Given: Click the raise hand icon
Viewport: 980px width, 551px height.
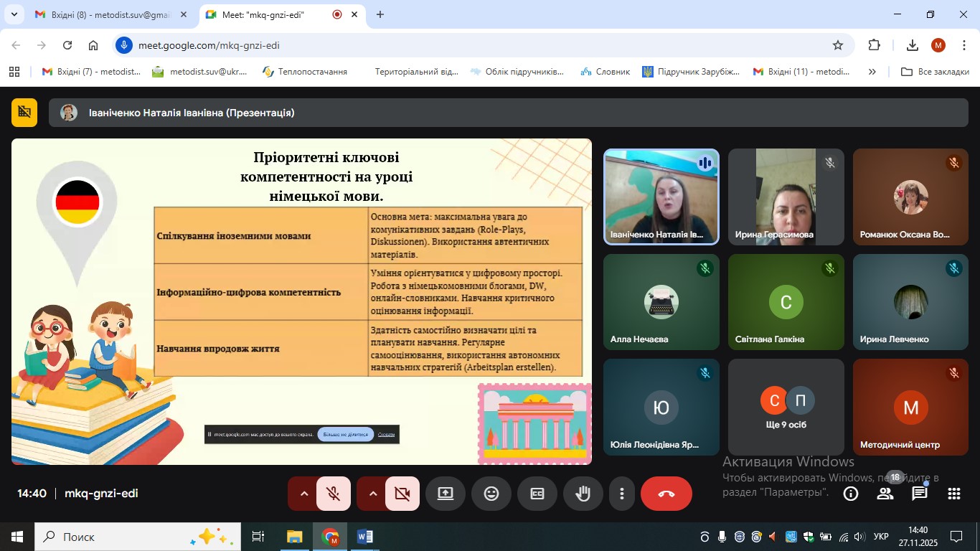Looking at the screenshot, I should pyautogui.click(x=583, y=494).
